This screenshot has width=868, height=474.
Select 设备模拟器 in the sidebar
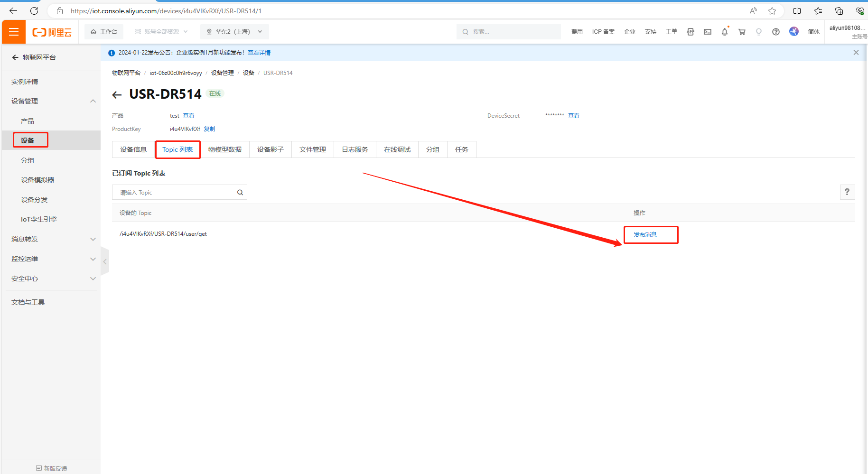37,180
